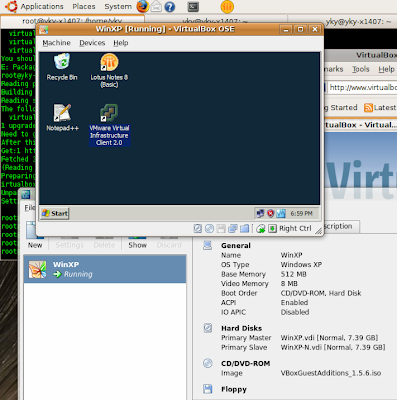Click the shared folders status icon

[244, 228]
